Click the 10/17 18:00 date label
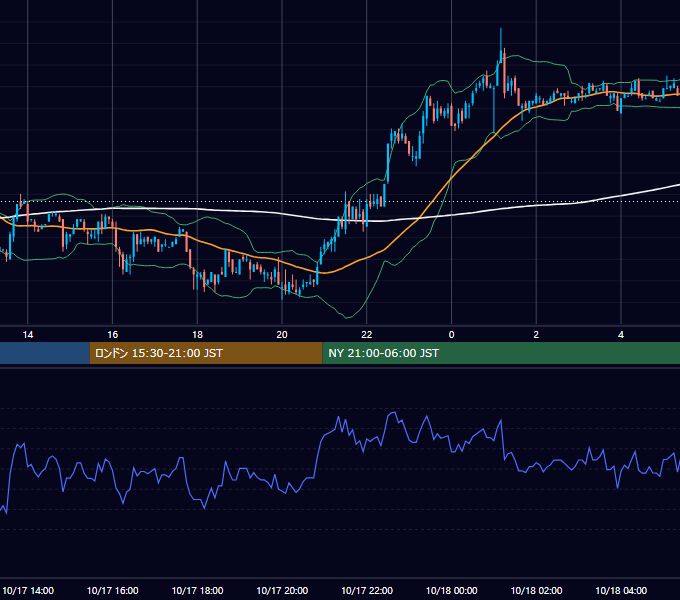The image size is (680, 600). 197,590
